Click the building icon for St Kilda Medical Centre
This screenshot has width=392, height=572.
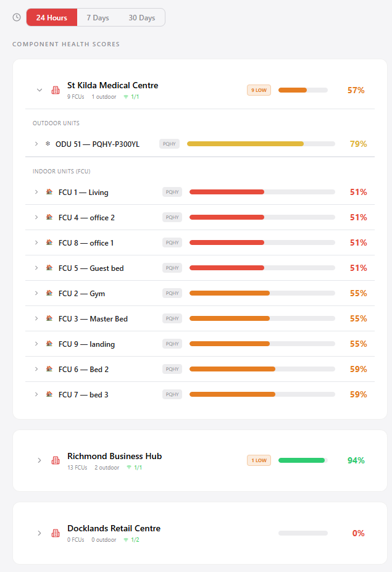[55, 90]
